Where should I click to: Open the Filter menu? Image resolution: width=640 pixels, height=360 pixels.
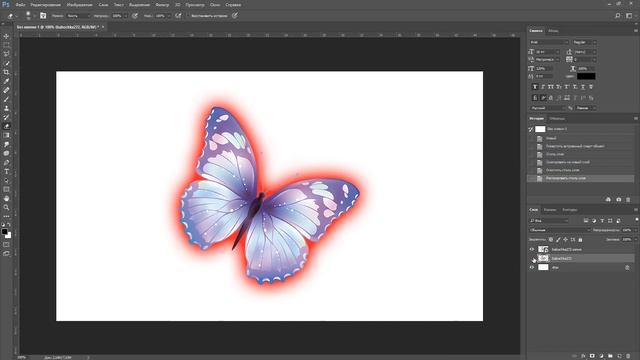[x=162, y=5]
